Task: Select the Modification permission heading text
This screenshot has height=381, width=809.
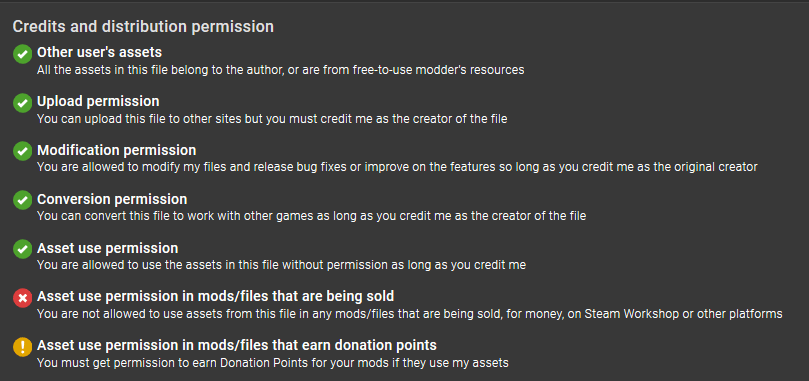Action: click(x=117, y=150)
